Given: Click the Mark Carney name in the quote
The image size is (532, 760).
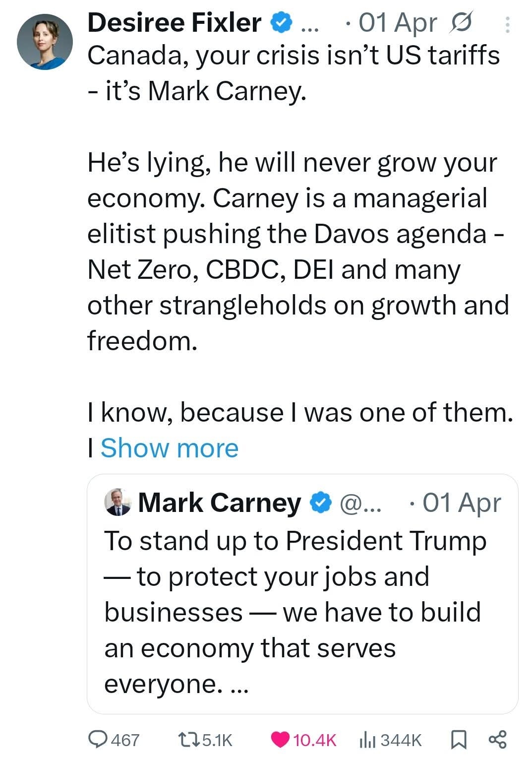Looking at the screenshot, I should pyautogui.click(x=220, y=503).
